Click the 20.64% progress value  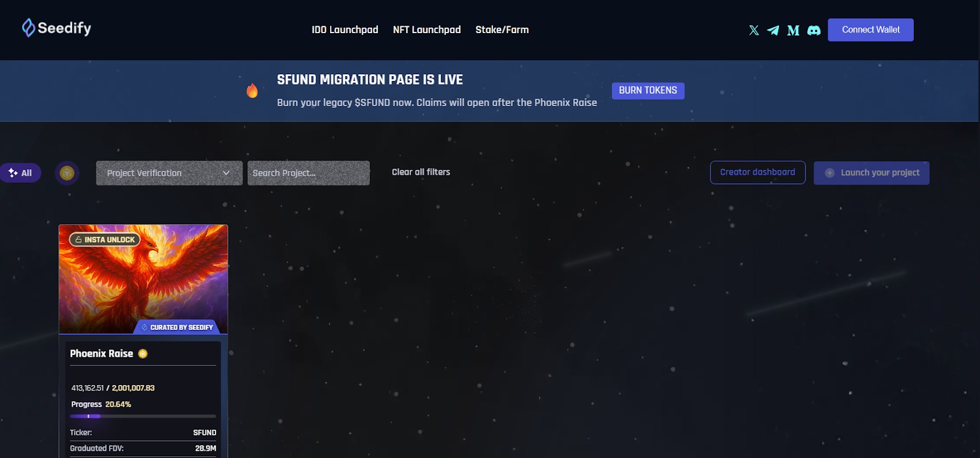click(118, 405)
